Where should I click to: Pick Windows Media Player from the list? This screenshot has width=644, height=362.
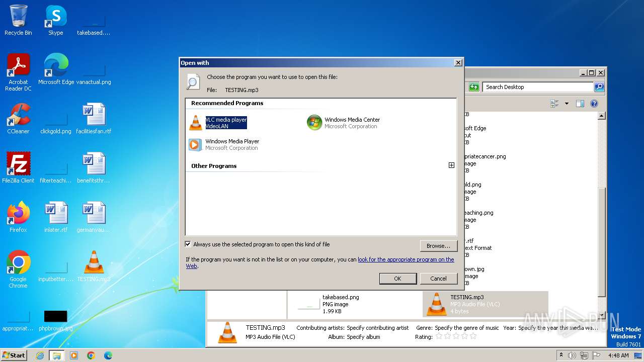(224, 145)
